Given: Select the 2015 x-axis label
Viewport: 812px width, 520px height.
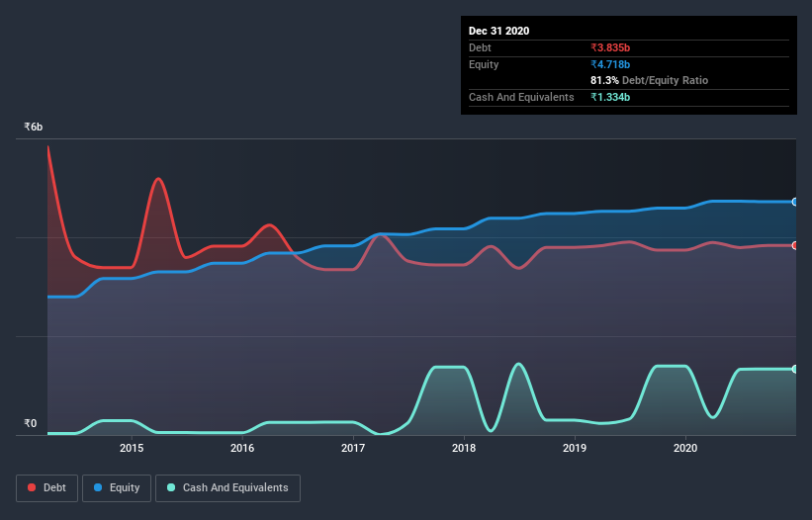Looking at the screenshot, I should click(x=132, y=448).
